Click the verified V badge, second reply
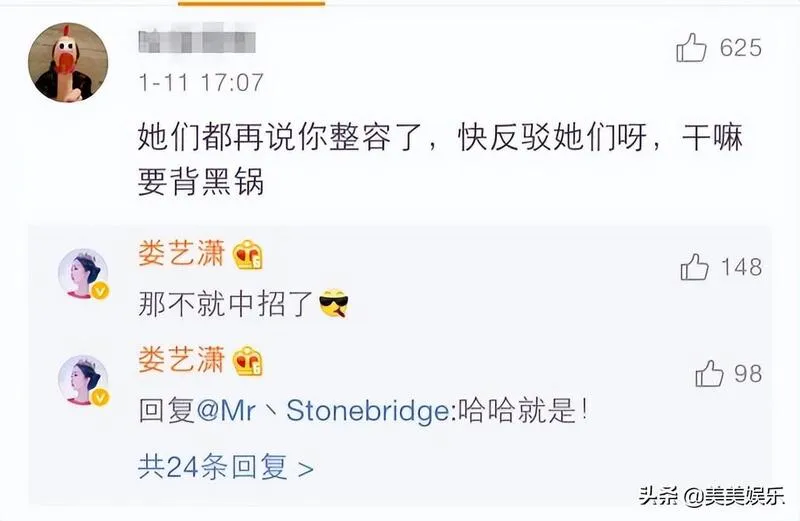800x521 pixels. [101, 397]
